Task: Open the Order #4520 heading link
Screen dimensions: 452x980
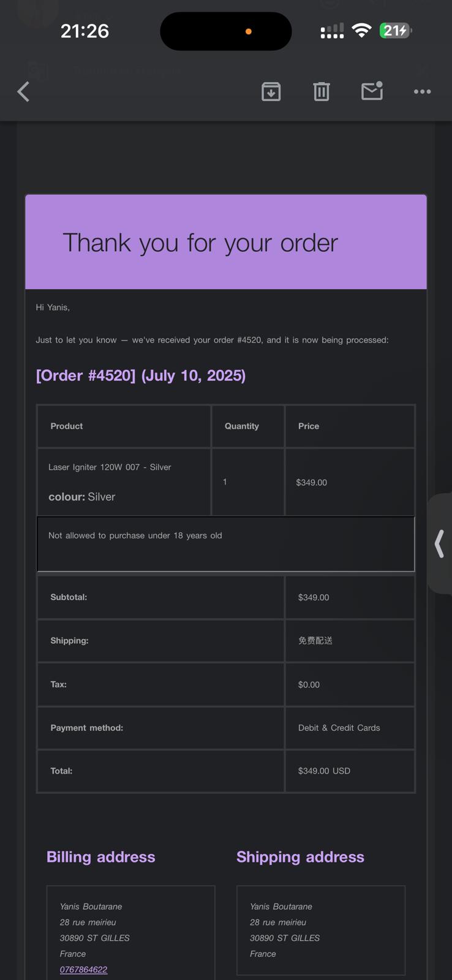Action: (x=141, y=375)
